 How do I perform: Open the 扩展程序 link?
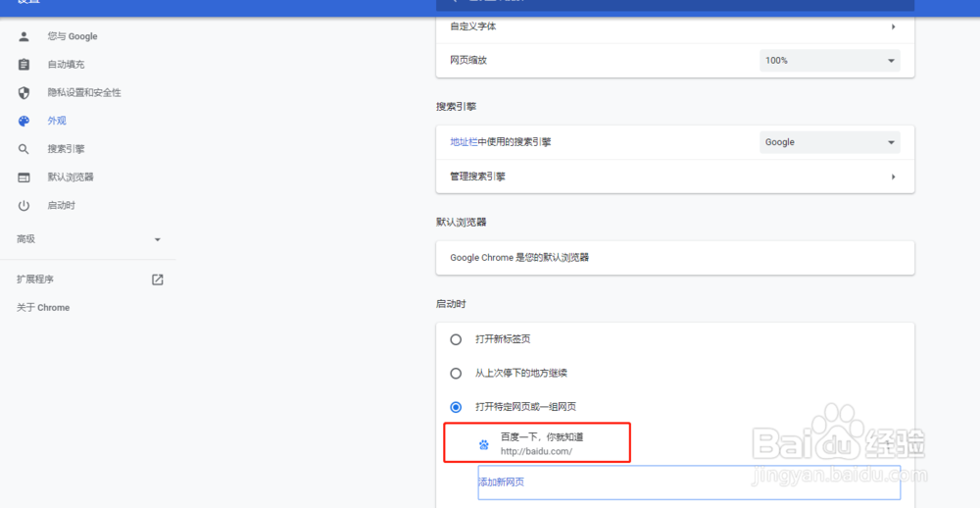coord(35,279)
